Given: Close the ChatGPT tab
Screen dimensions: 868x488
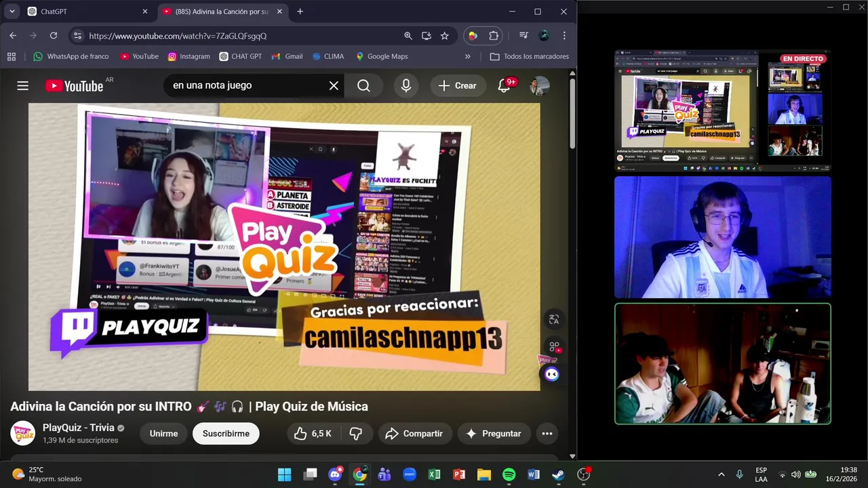Looking at the screenshot, I should pyautogui.click(x=144, y=12).
